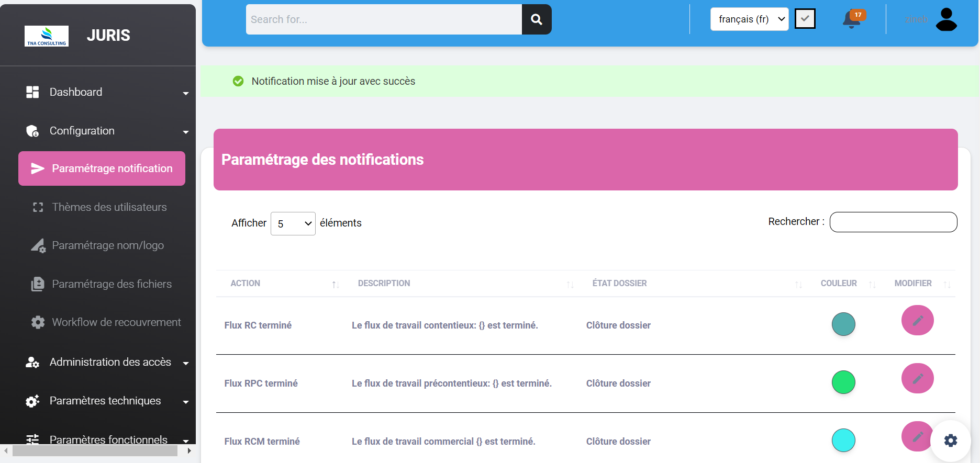Click the Rechercher table filter field
This screenshot has height=463, width=980.
[893, 222]
